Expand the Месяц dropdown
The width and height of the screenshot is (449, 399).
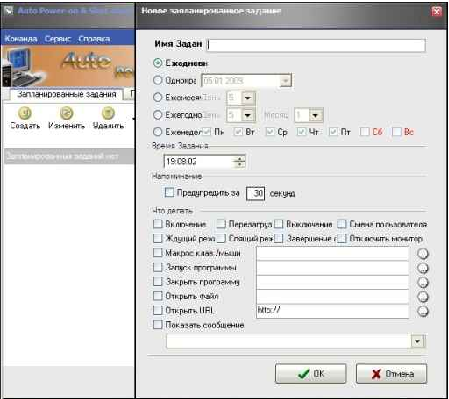coord(315,115)
